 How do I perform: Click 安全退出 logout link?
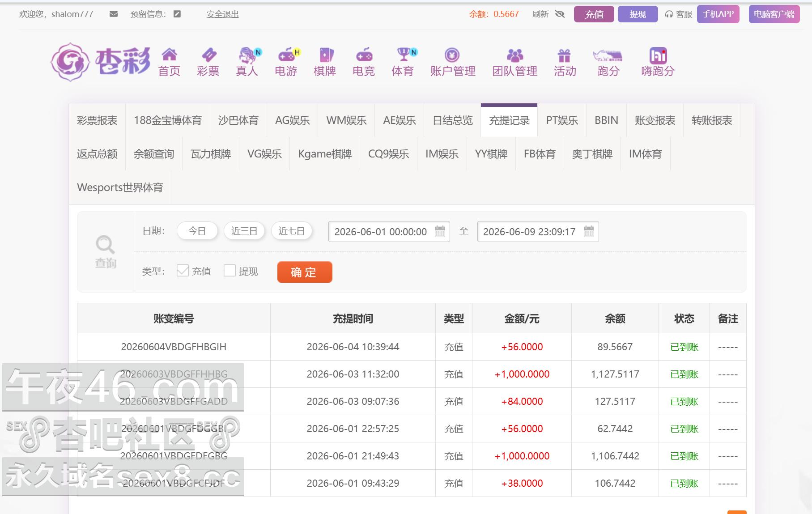point(223,14)
